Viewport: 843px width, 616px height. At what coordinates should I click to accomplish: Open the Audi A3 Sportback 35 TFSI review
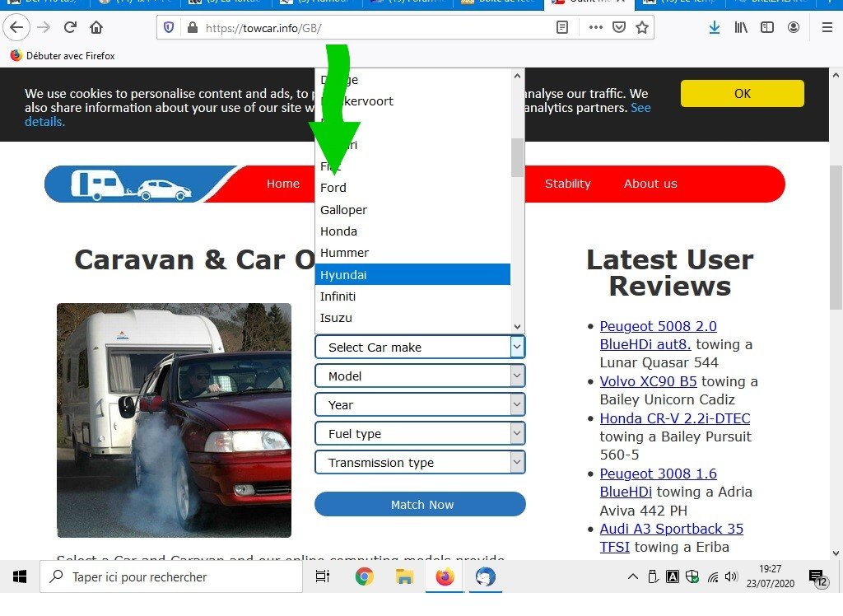pos(672,538)
